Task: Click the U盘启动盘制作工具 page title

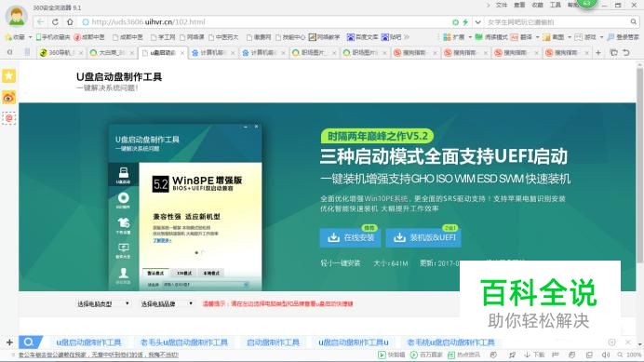Action: (119, 77)
